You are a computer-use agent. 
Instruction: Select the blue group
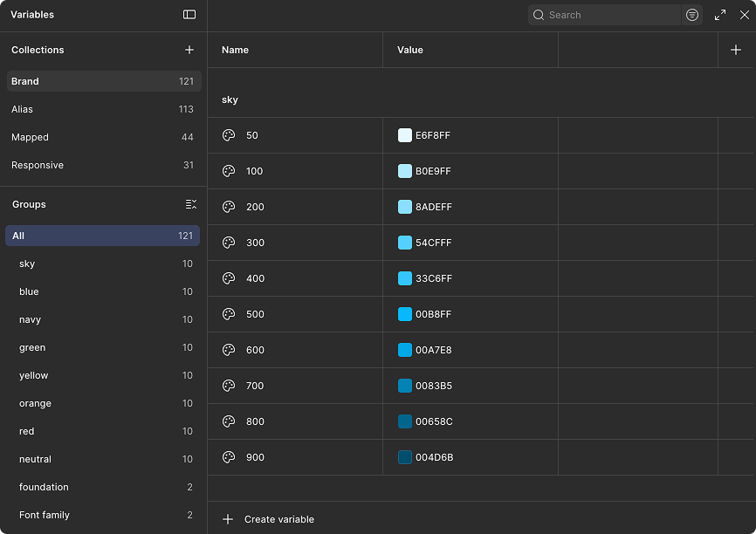(102, 291)
